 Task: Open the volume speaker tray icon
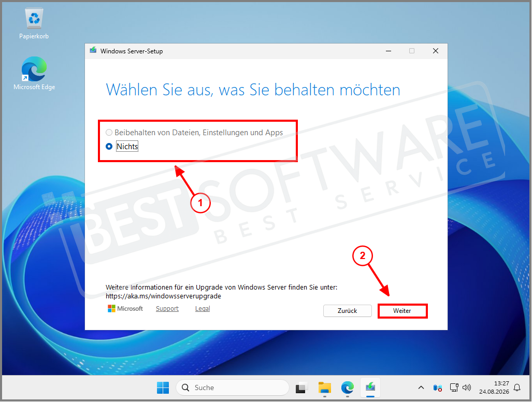(x=467, y=387)
